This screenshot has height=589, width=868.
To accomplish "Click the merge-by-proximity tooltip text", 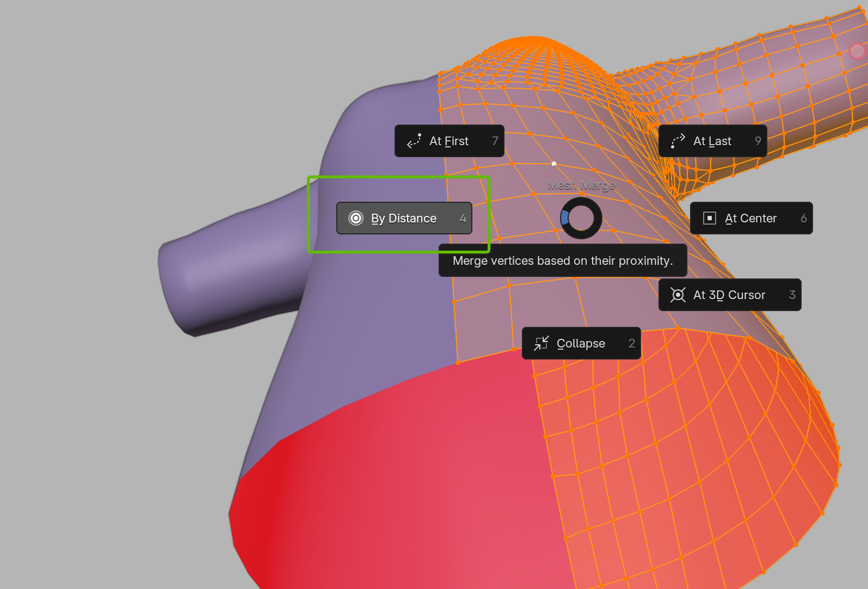I will [563, 261].
